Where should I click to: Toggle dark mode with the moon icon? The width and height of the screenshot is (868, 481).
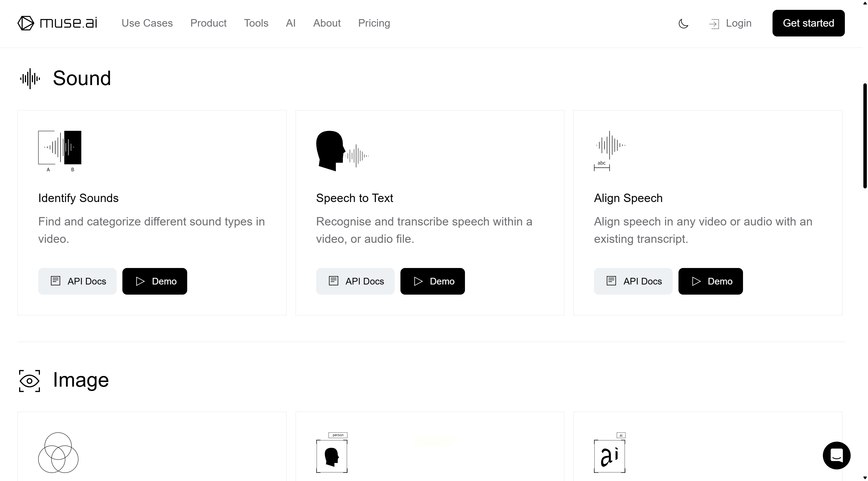(683, 24)
